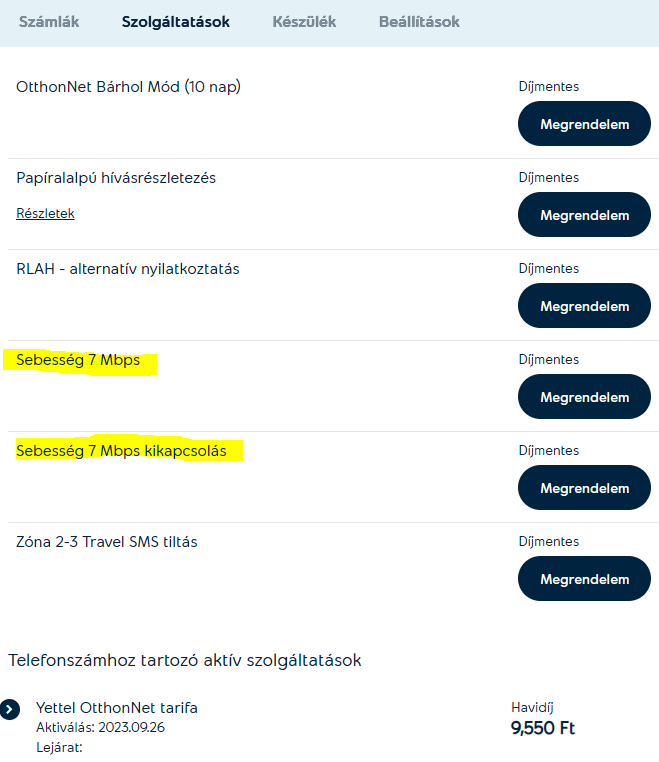This screenshot has width=659, height=762.
Task: Select the highlighted Sebesség 7 Mbps label
Action: (78, 360)
